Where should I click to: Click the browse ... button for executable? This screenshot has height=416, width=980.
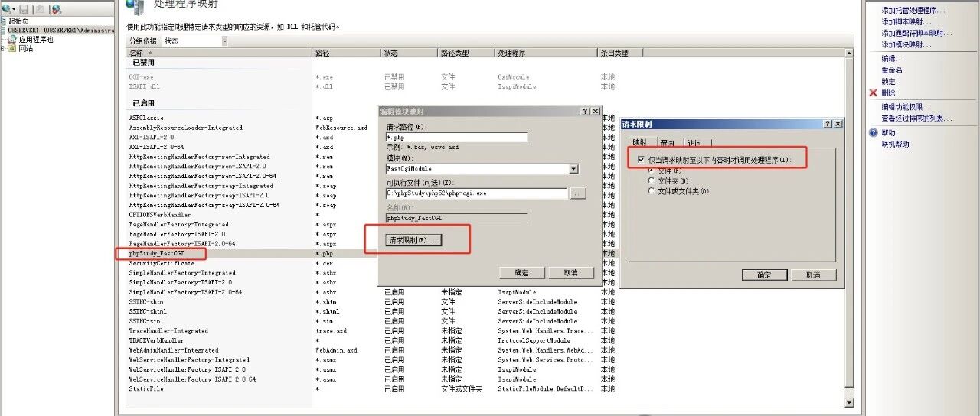578,193
